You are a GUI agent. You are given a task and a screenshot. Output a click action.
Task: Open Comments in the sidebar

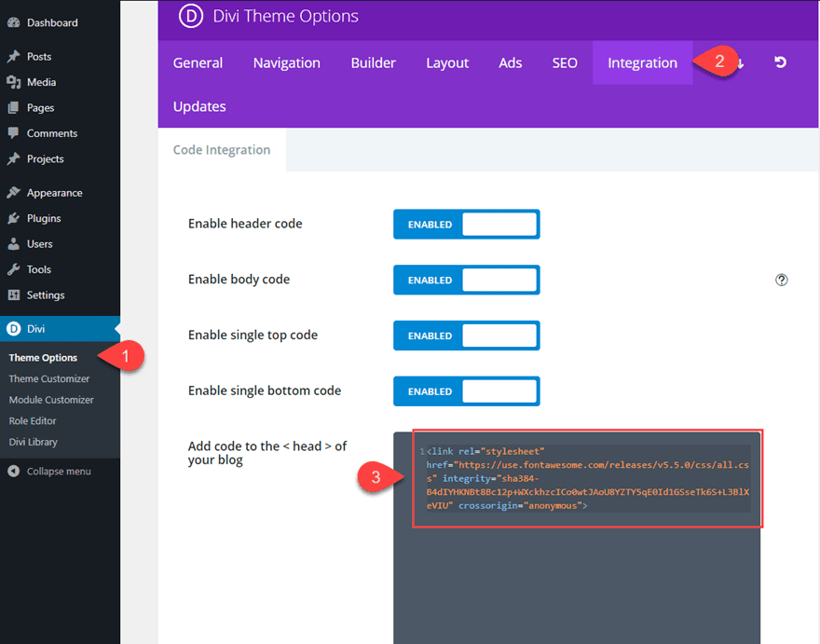coord(52,133)
